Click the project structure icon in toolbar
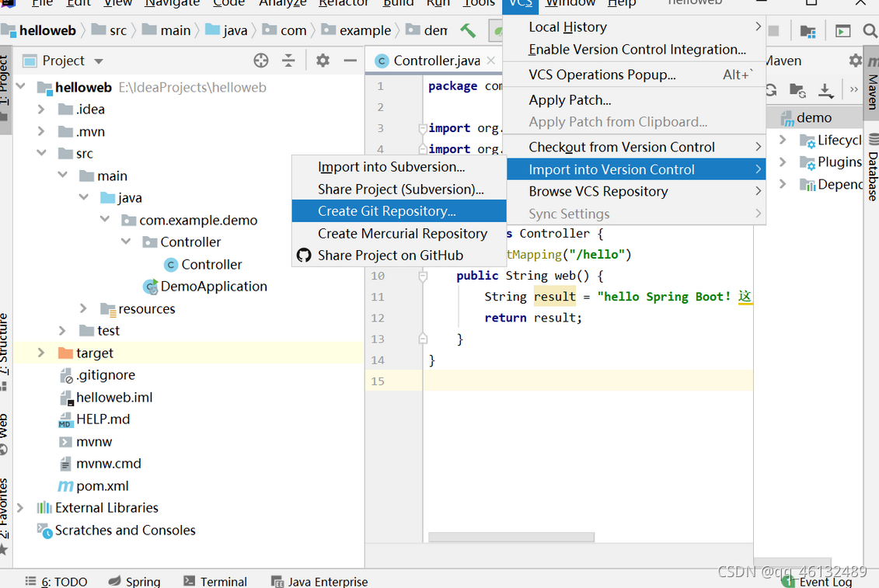The image size is (879, 588). click(x=807, y=31)
